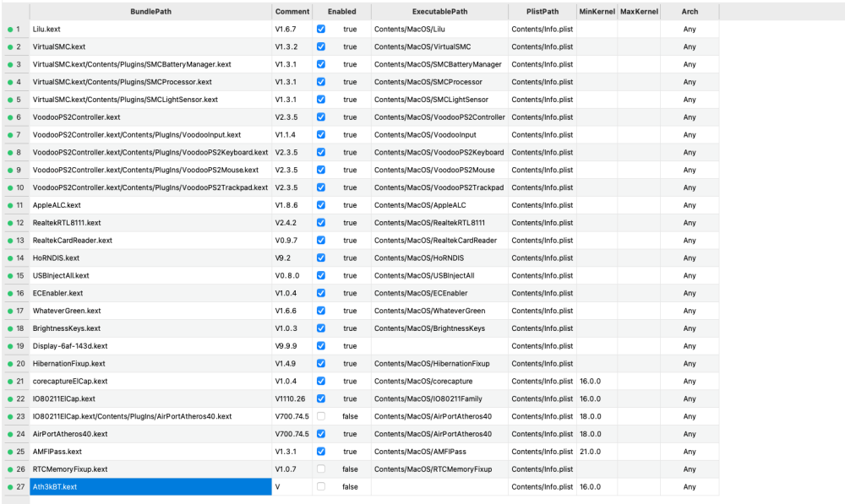Click the Arch column header
Image resolution: width=845 pixels, height=504 pixels.
coord(690,11)
